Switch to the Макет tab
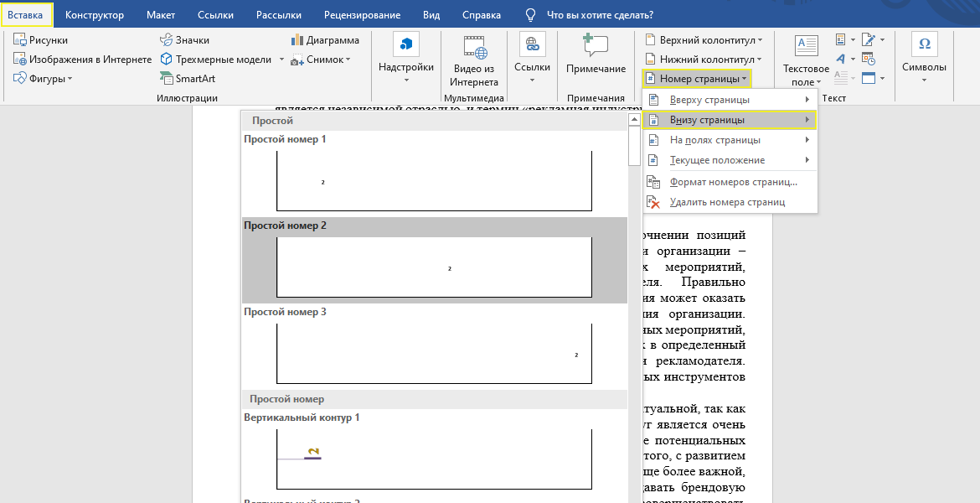The height and width of the screenshot is (503, 980). point(160,15)
